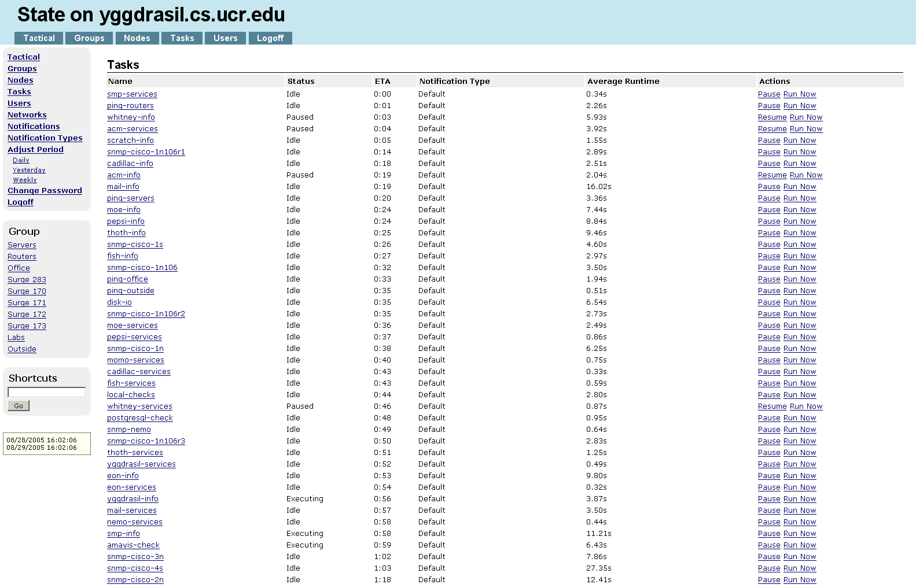This screenshot has height=588, width=916.
Task: Open the ping-office task
Action: point(127,279)
